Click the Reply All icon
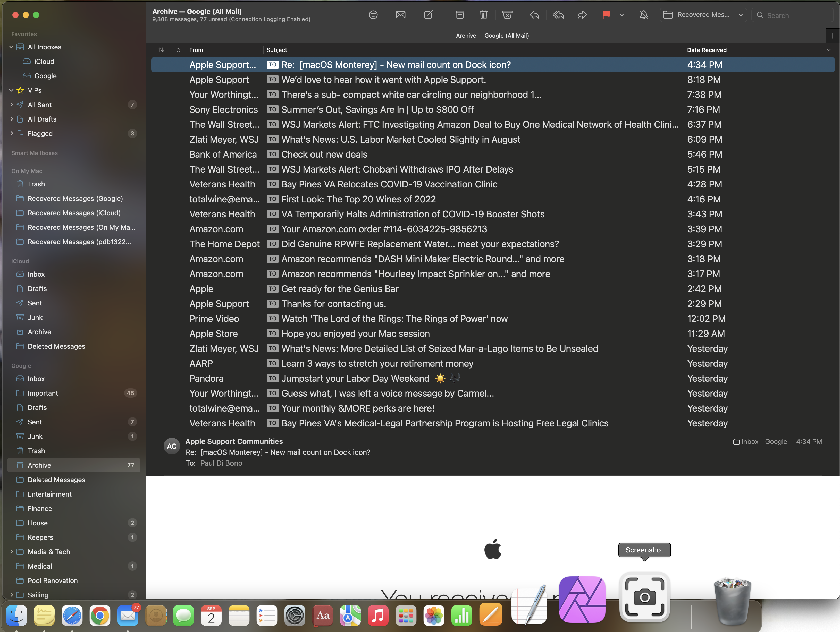 (558, 15)
